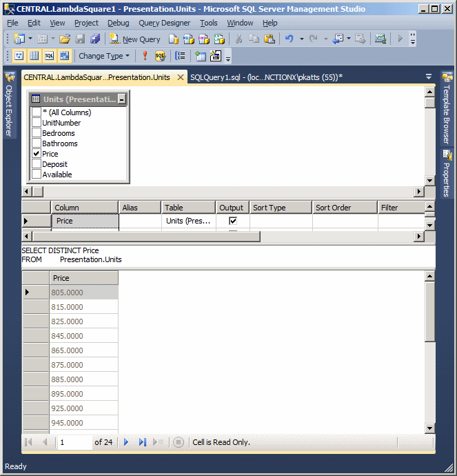The height and width of the screenshot is (476, 457).
Task: Open the Query Designer menu
Action: (x=164, y=23)
